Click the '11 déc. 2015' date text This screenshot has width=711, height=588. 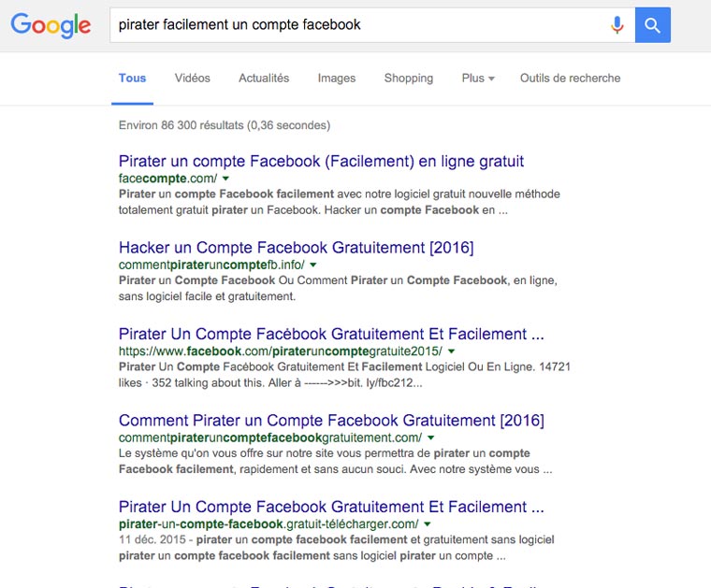point(152,540)
